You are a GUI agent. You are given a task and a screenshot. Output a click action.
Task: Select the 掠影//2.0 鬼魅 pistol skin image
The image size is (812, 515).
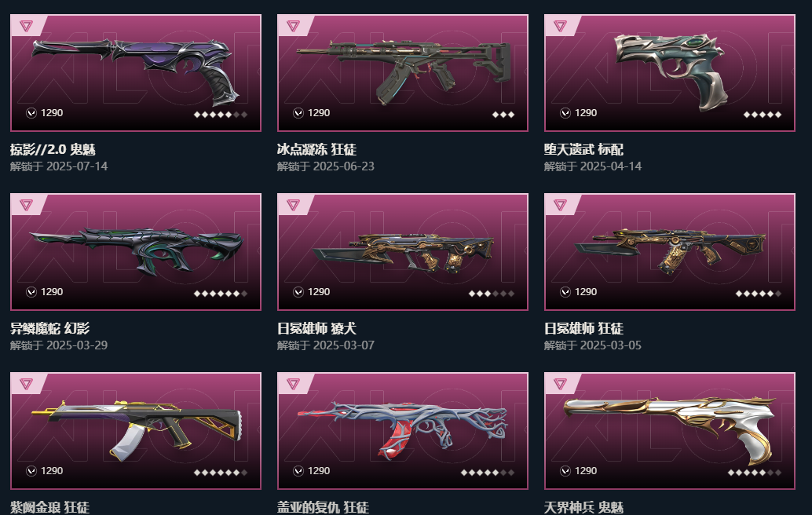(x=136, y=71)
